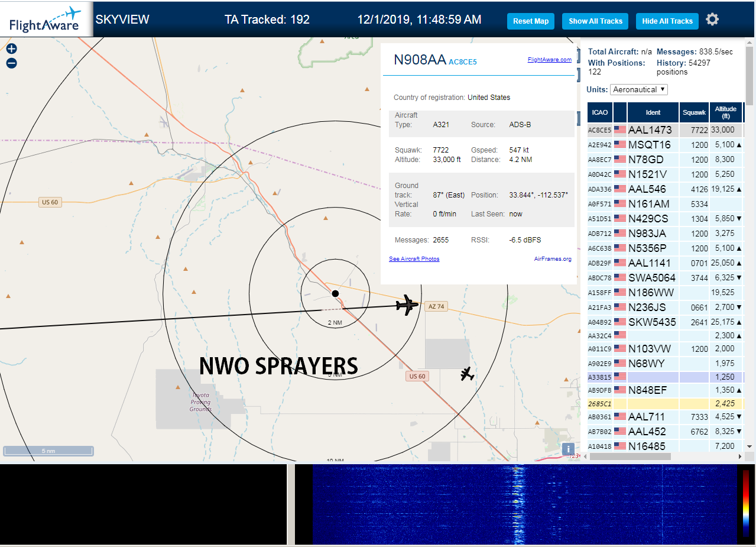Zoom out the map with minus icon
The height and width of the screenshot is (547, 756).
tap(11, 63)
